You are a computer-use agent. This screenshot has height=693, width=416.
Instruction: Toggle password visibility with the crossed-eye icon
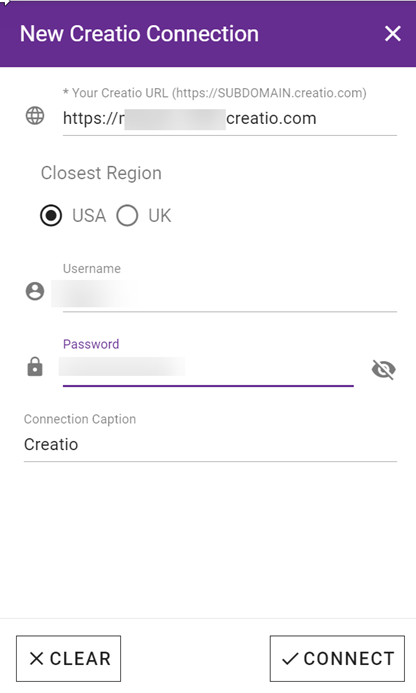pyautogui.click(x=383, y=369)
